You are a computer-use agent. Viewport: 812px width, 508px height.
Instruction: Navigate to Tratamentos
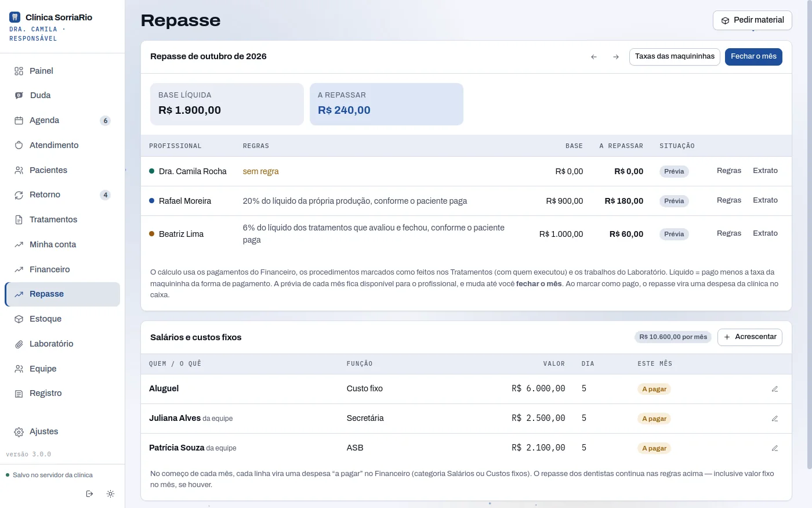coord(63,219)
